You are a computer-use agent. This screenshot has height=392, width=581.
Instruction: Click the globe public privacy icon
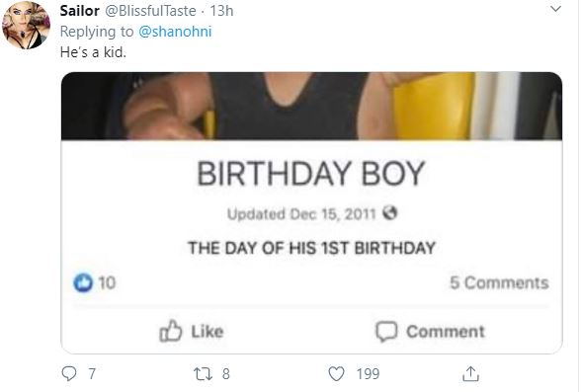click(389, 213)
